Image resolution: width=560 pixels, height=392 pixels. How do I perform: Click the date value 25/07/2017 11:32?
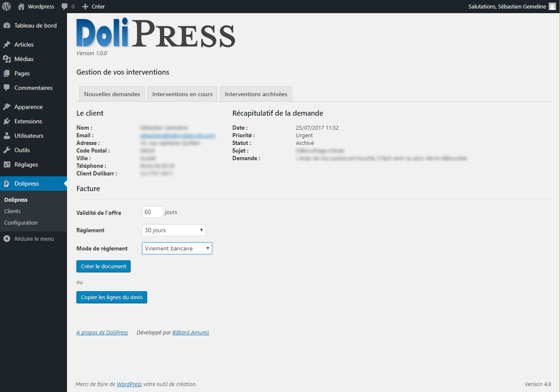(317, 128)
